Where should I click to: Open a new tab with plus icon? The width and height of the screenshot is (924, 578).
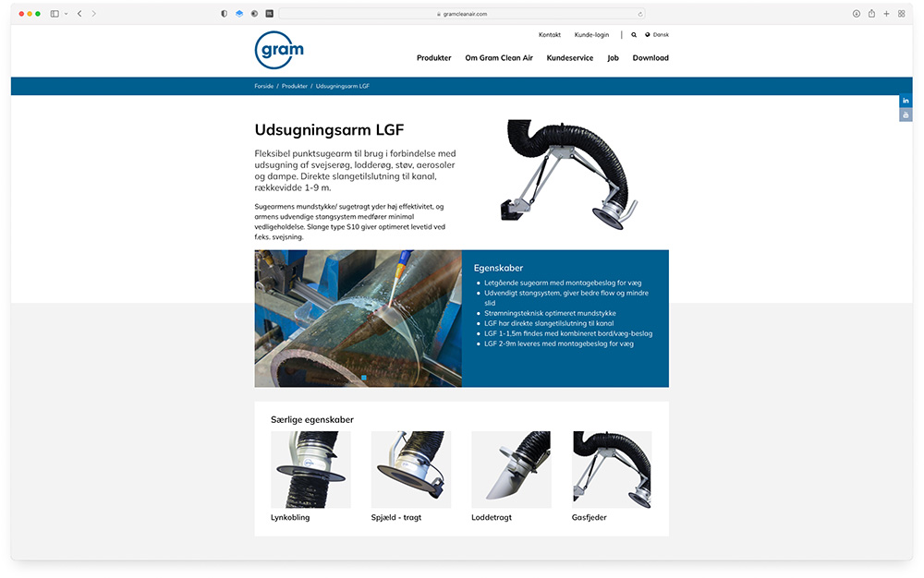pyautogui.click(x=886, y=14)
